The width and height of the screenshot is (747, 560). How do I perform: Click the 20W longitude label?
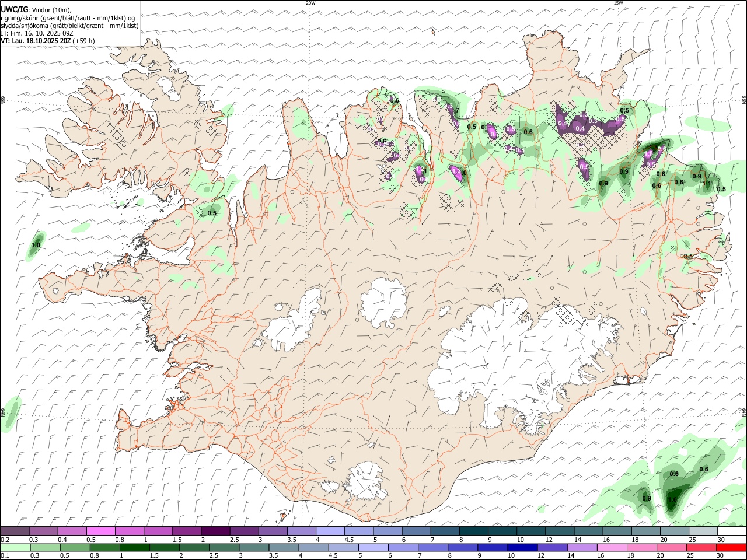click(x=310, y=3)
